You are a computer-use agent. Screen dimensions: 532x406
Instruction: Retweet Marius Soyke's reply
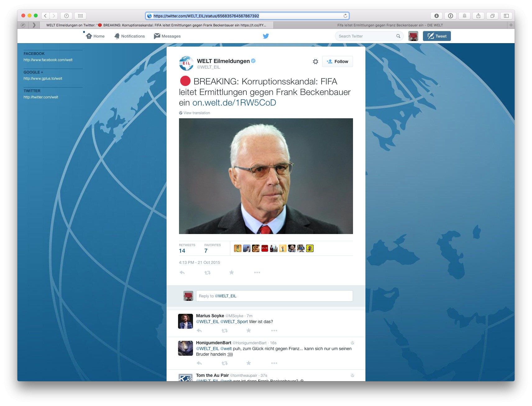click(225, 331)
